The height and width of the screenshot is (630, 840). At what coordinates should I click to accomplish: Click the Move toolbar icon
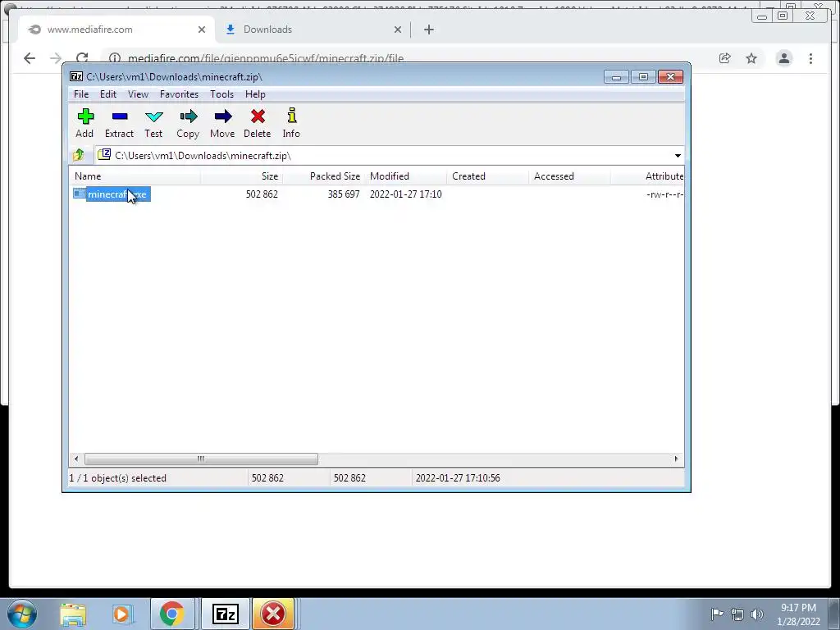click(x=222, y=123)
